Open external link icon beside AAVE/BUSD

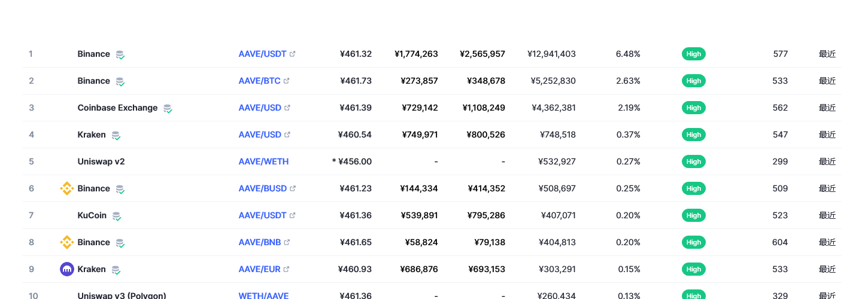point(293,188)
